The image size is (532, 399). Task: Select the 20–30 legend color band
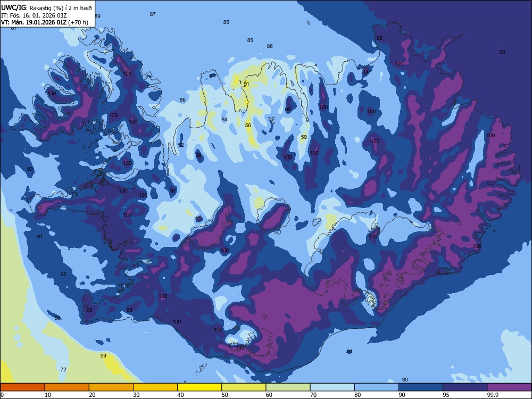pos(111,387)
